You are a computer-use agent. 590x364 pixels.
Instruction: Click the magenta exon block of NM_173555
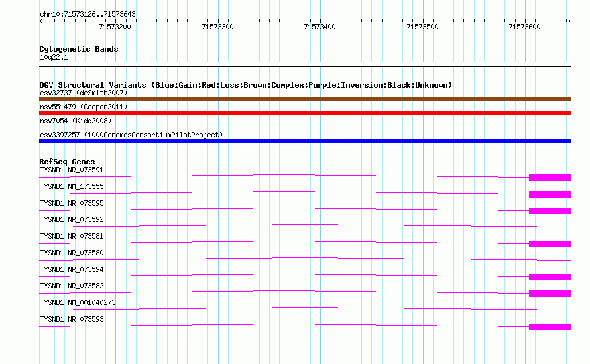(550, 194)
